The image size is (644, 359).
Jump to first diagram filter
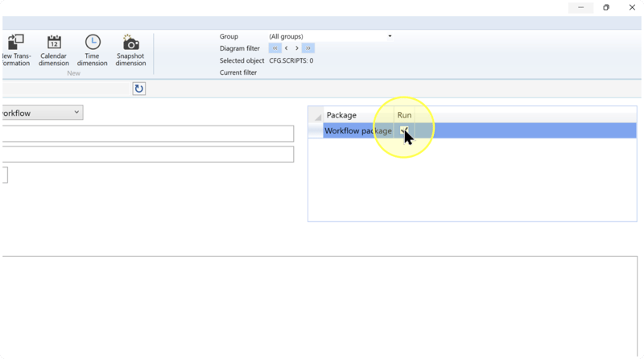pos(275,48)
